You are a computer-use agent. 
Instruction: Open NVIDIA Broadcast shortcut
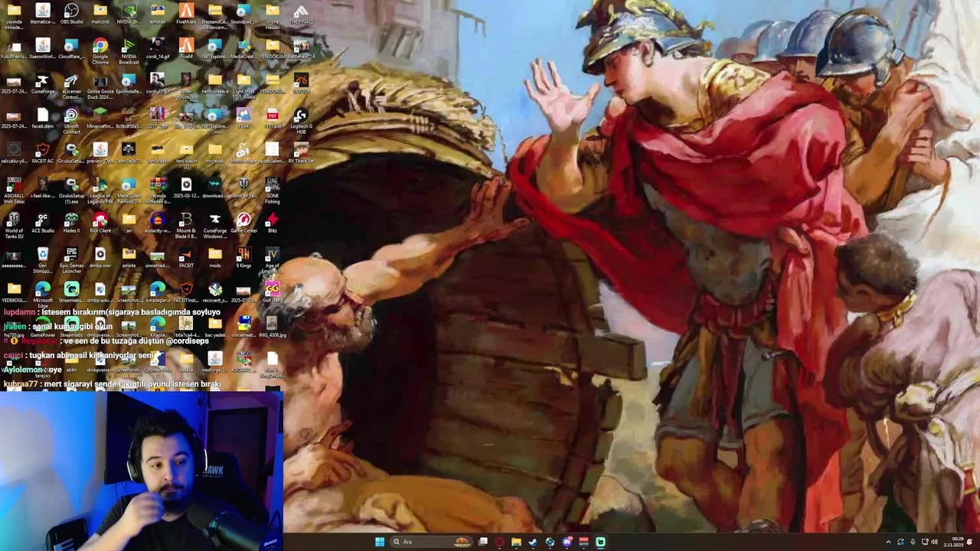pyautogui.click(x=129, y=50)
